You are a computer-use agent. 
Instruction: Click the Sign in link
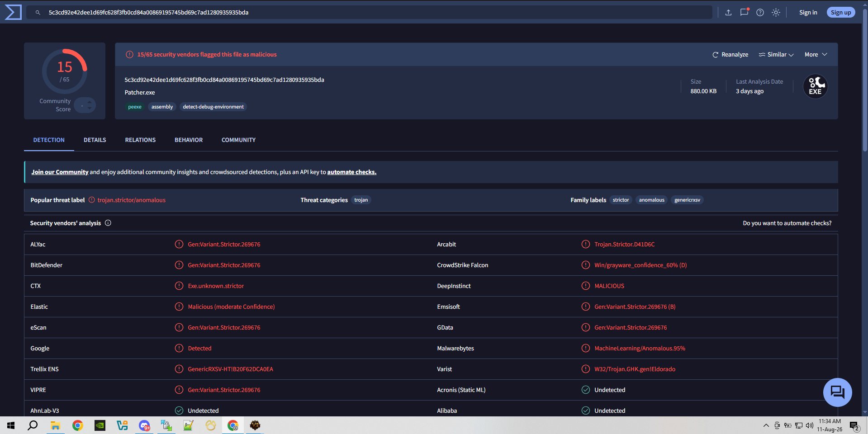point(808,13)
